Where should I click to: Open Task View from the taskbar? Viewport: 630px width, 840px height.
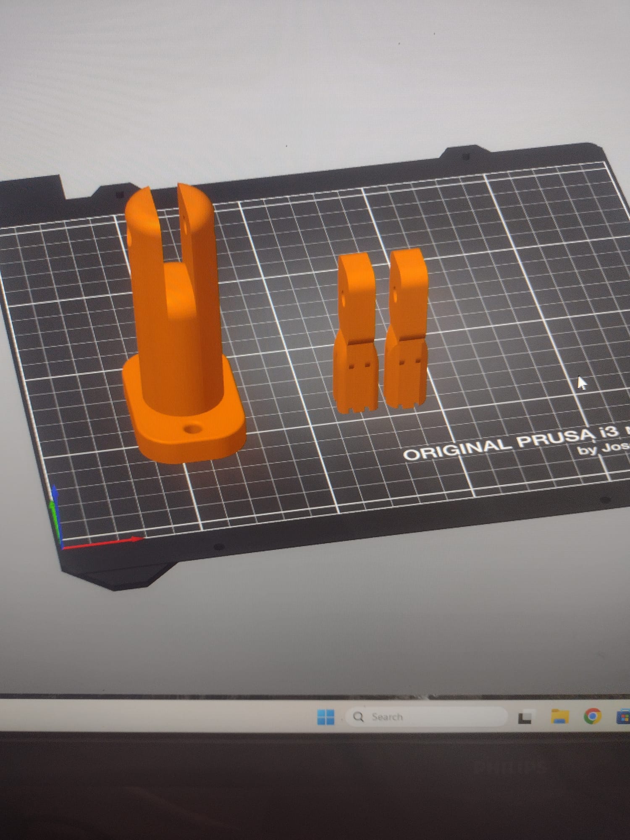point(525,717)
